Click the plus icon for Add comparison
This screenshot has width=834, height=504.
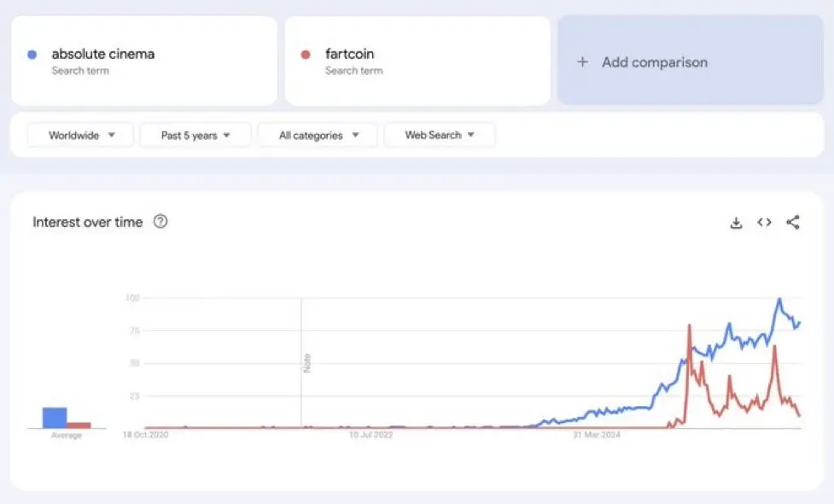[583, 62]
